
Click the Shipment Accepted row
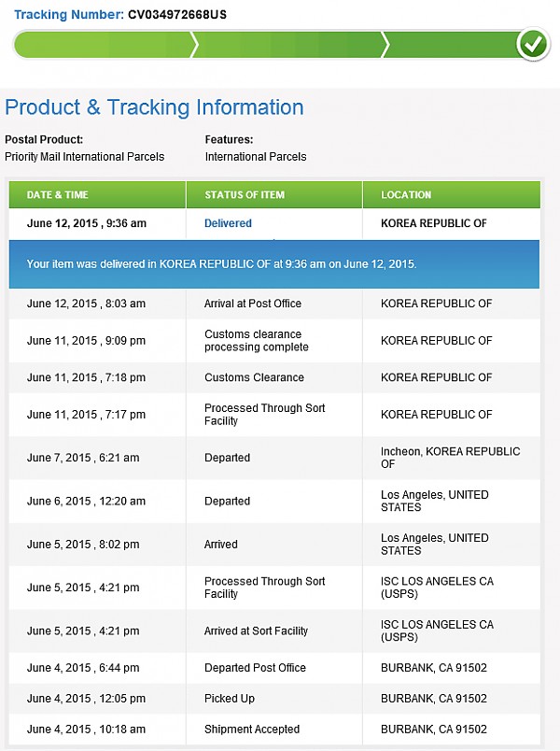pos(274,729)
